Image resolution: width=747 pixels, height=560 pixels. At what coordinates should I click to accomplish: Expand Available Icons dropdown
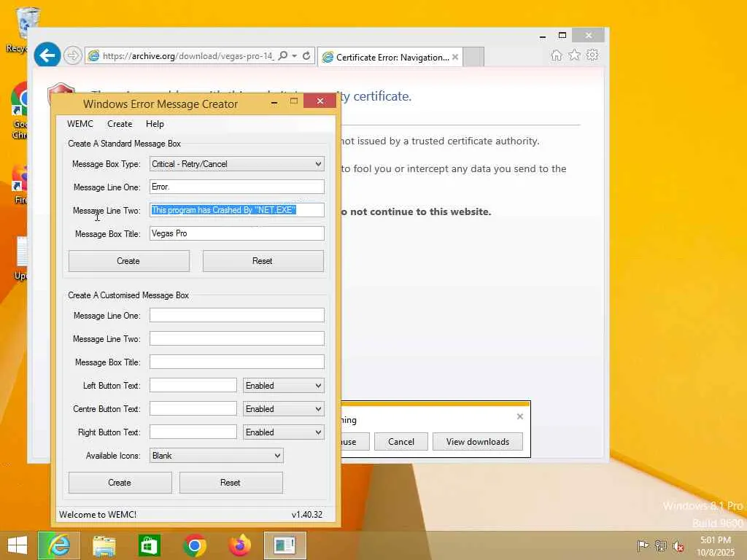[x=277, y=456]
